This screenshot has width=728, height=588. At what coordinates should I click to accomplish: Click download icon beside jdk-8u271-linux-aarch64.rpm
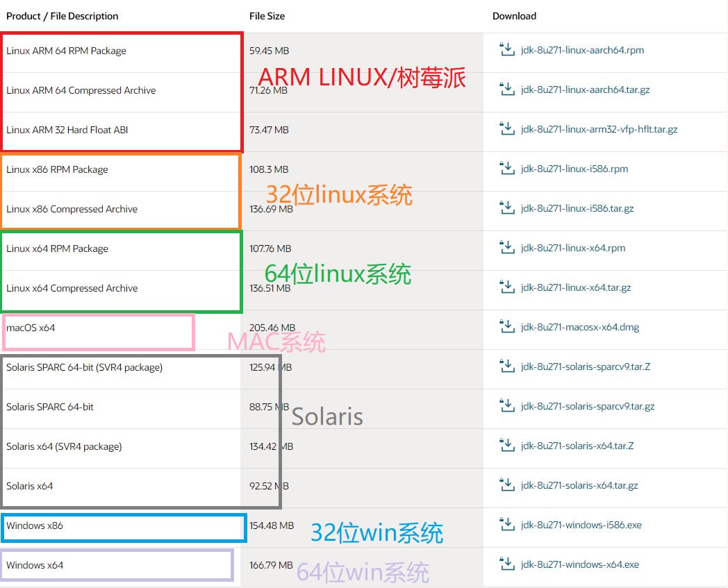tap(506, 49)
